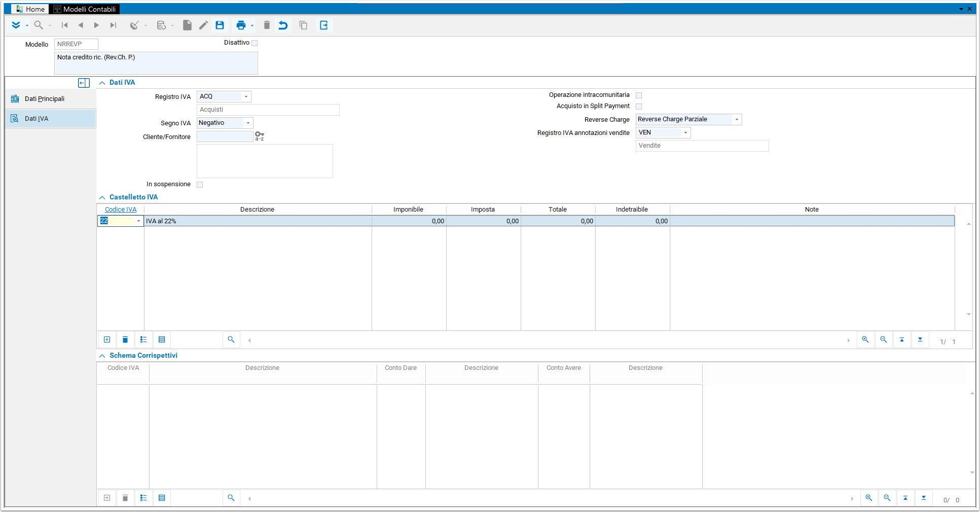Click the model description text box
Image resolution: width=980 pixels, height=512 pixels.
coord(156,63)
